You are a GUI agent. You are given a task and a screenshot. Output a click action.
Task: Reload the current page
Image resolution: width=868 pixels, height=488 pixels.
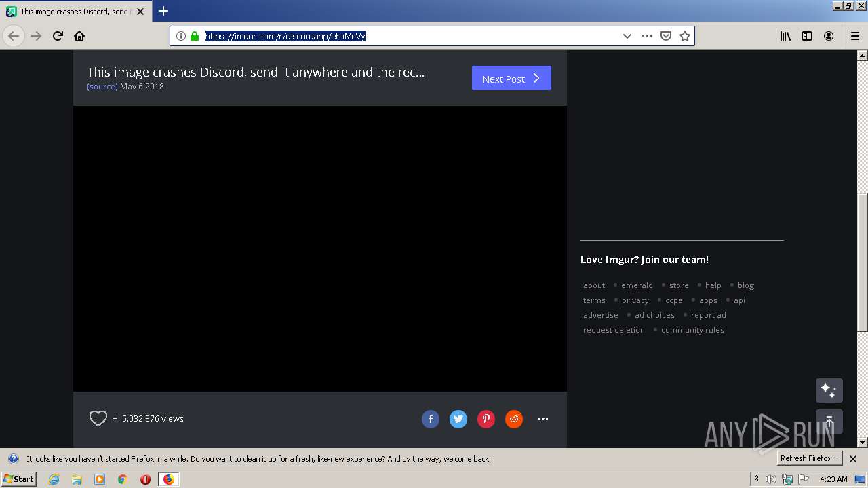point(58,36)
